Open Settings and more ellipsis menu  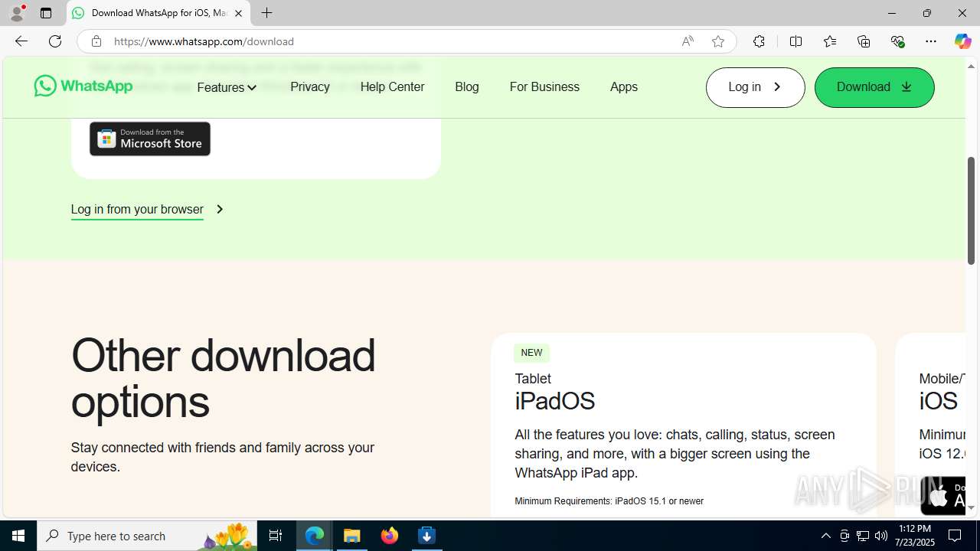click(x=931, y=41)
